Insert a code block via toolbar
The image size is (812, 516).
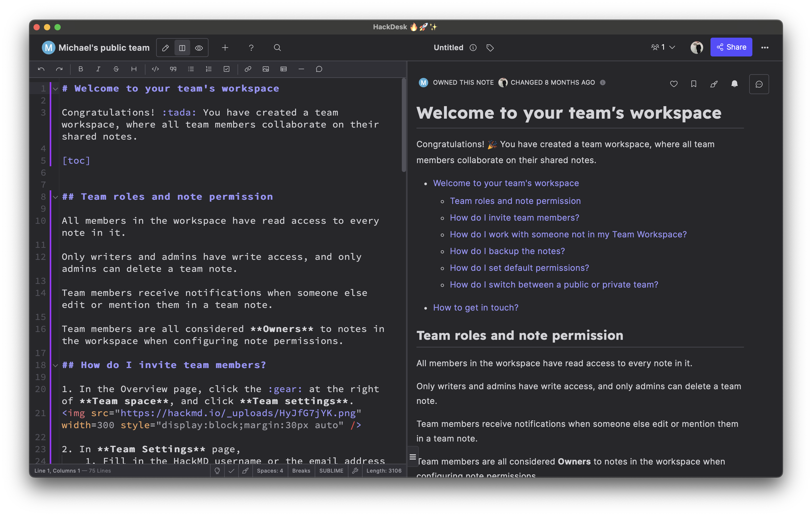point(155,69)
